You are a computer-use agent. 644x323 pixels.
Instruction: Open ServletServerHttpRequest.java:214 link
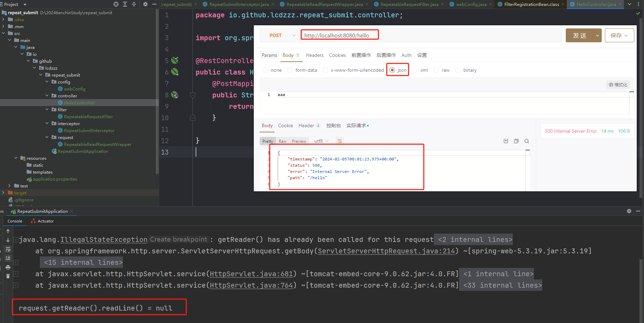point(386,251)
